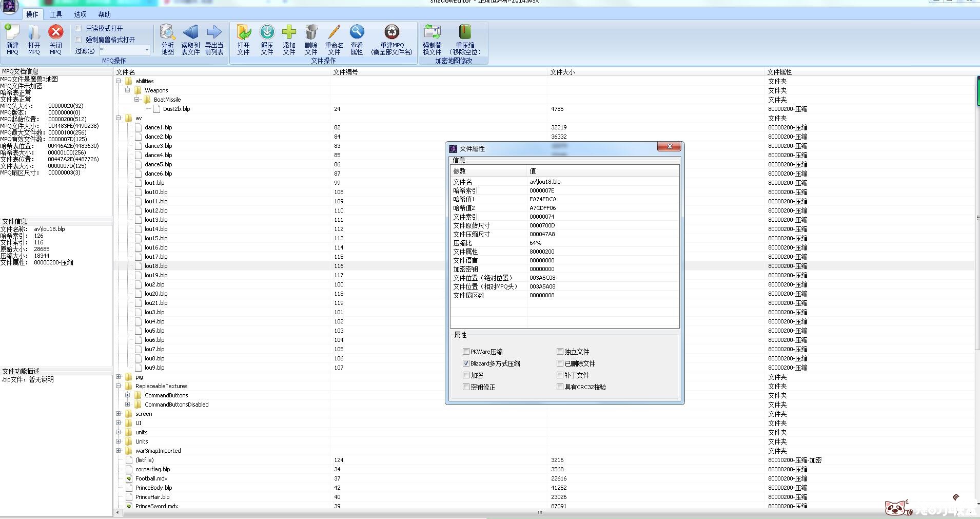Check the PKWare压缩 checkbox
Image resolution: width=980 pixels, height=519 pixels.
point(466,352)
